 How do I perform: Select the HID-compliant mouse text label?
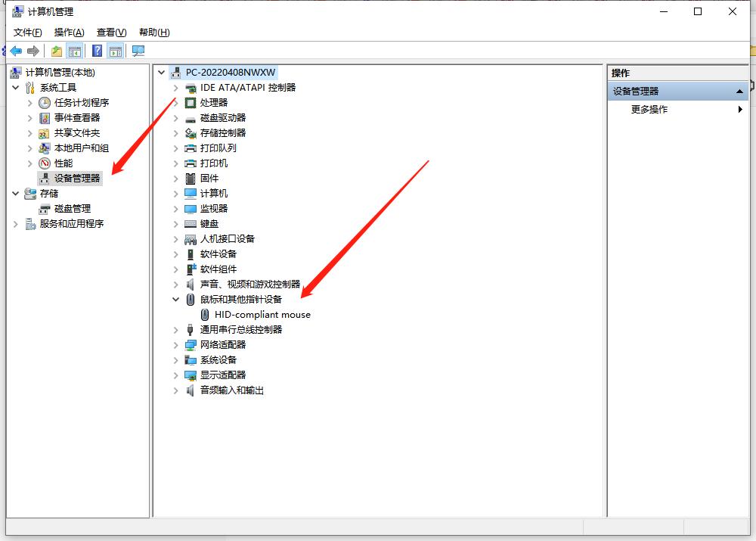coord(262,315)
